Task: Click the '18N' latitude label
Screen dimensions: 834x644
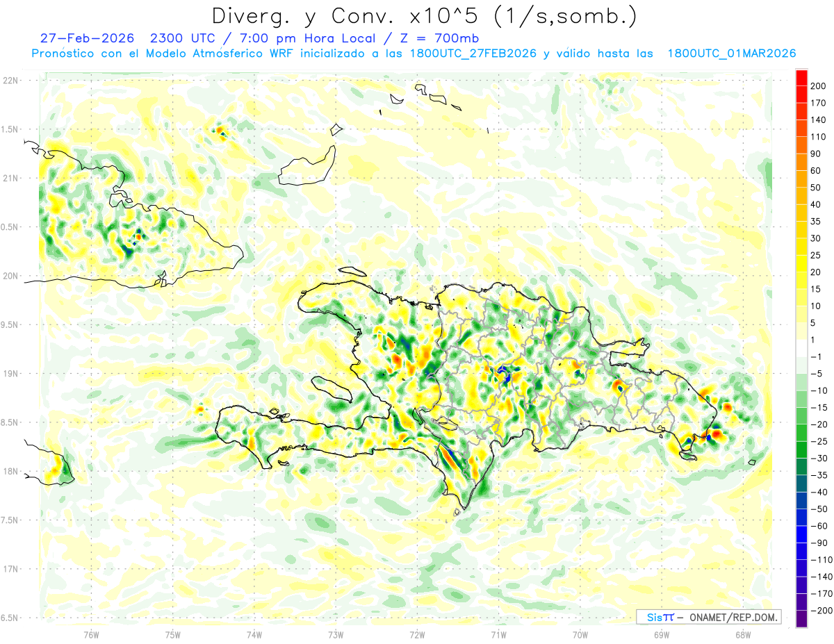Action: tap(10, 471)
